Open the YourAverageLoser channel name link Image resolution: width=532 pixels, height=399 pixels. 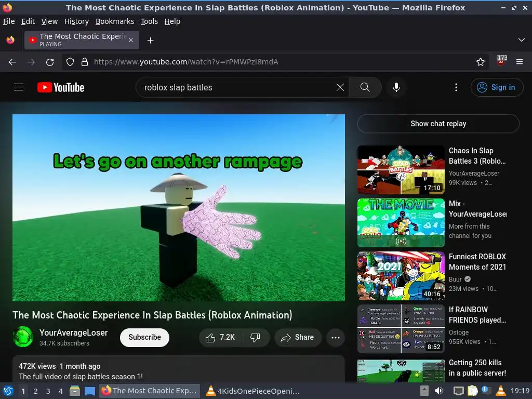(x=74, y=332)
